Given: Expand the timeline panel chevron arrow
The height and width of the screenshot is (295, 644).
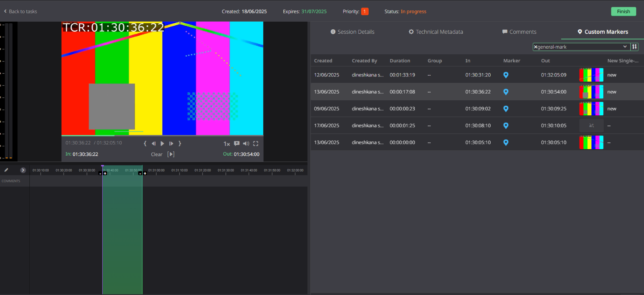Looking at the screenshot, I should pyautogui.click(x=23, y=170).
